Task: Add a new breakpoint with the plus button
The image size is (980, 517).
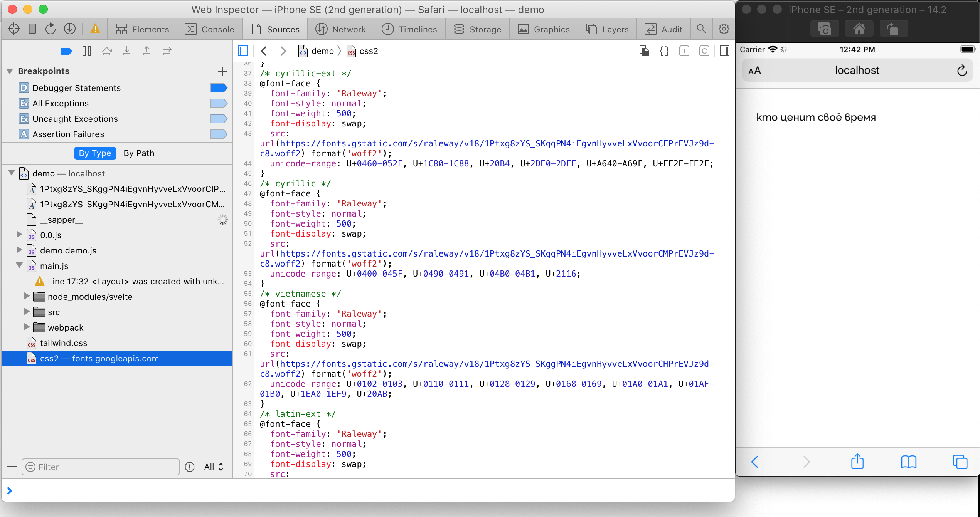Action: pos(222,71)
